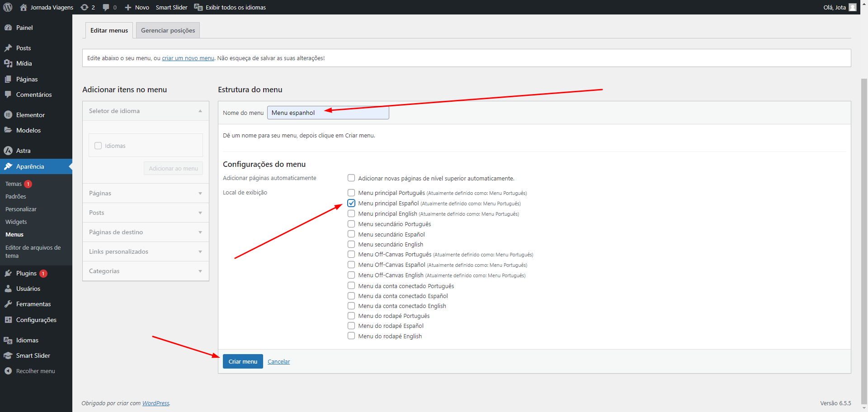Uncheck Menu principal Español location
The height and width of the screenshot is (412, 868).
pos(351,203)
